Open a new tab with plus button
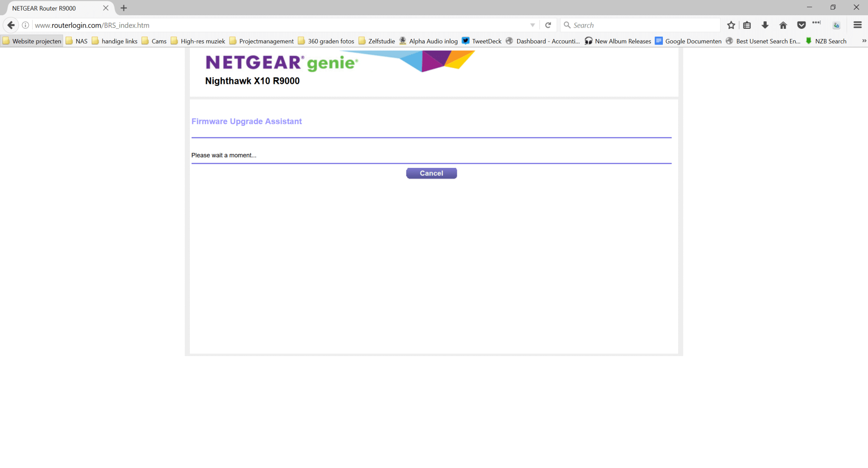Viewport: 868px width, 468px height. click(124, 8)
